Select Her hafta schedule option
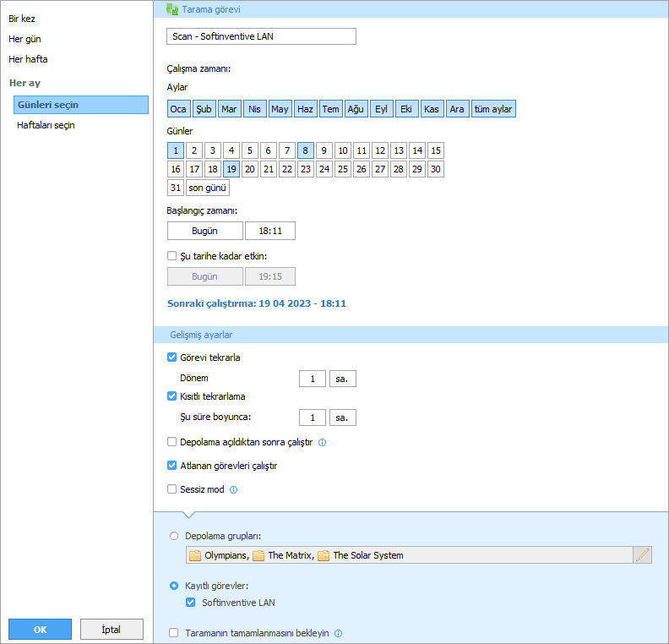Image resolution: width=669 pixels, height=644 pixels. click(x=28, y=59)
